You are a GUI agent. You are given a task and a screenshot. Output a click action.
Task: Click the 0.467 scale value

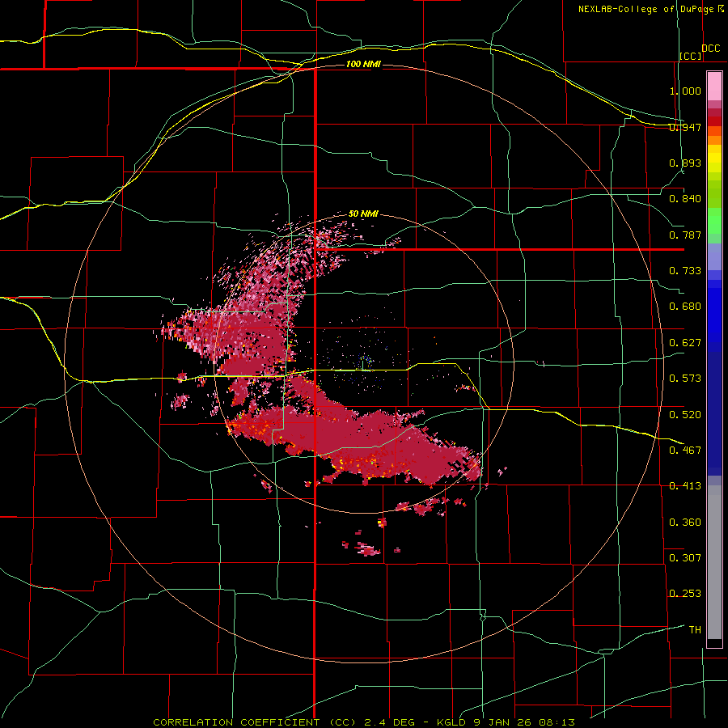coord(685,450)
